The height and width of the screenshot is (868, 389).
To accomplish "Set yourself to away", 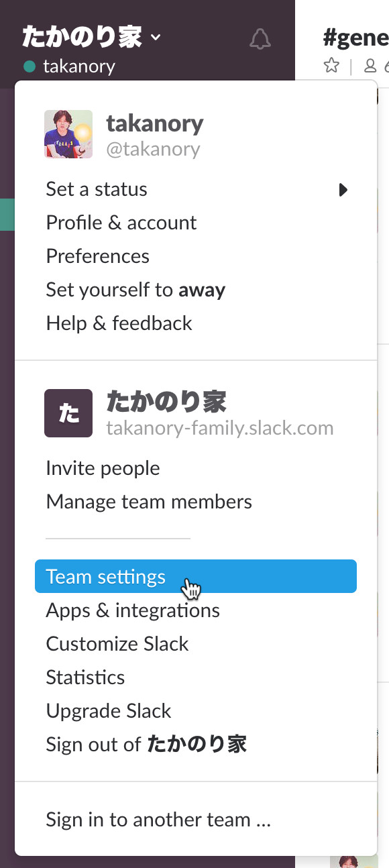I will (135, 290).
